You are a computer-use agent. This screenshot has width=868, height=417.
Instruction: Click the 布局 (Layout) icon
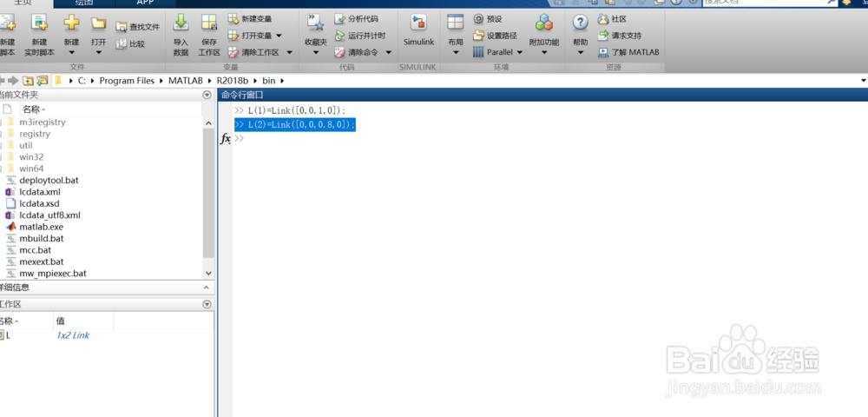456,22
